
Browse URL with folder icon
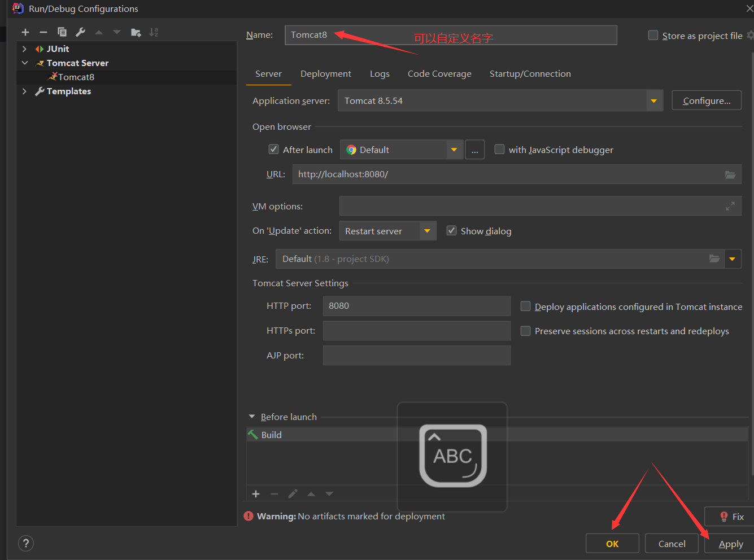pos(730,174)
